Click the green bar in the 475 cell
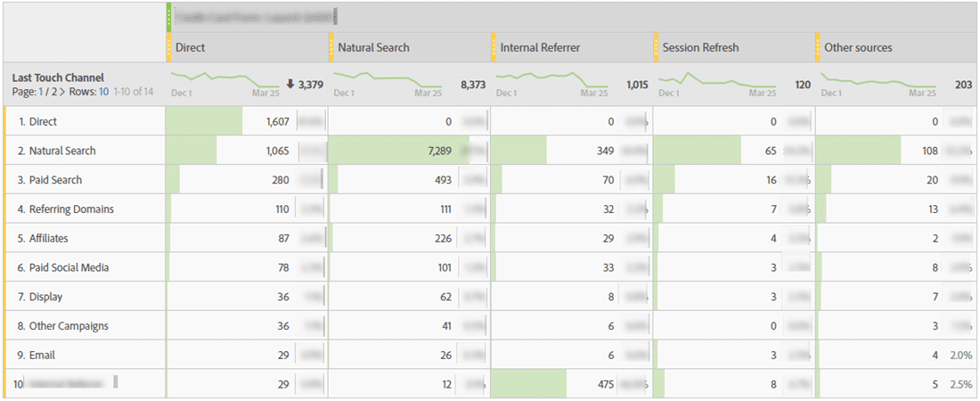The width and height of the screenshot is (980, 401). (529, 384)
